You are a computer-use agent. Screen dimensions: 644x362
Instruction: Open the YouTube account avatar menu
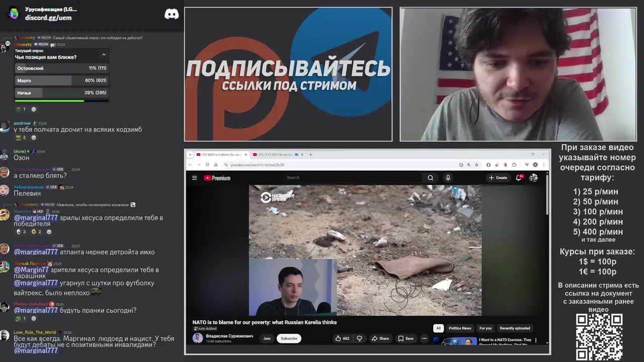click(x=533, y=177)
